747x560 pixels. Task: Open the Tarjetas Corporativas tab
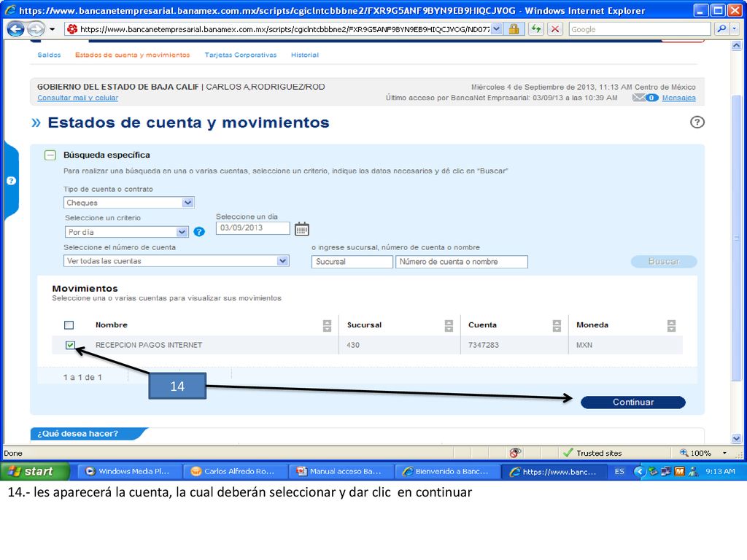[241, 55]
